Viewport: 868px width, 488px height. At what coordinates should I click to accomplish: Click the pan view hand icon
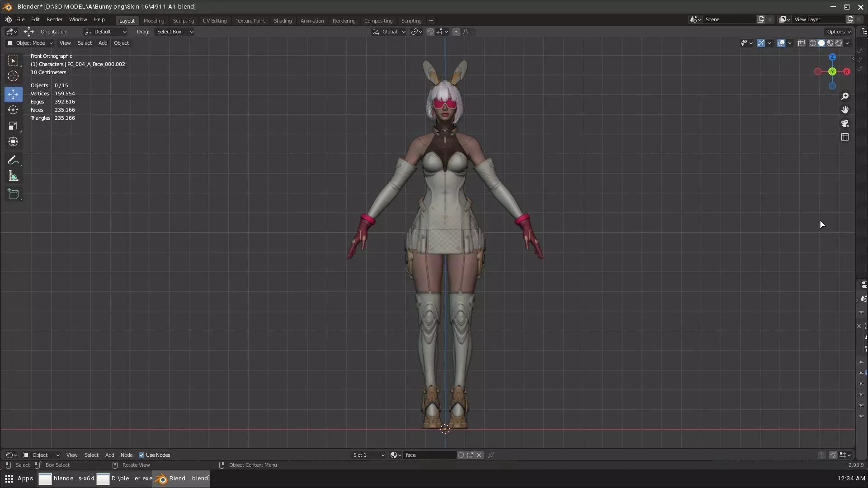(844, 110)
